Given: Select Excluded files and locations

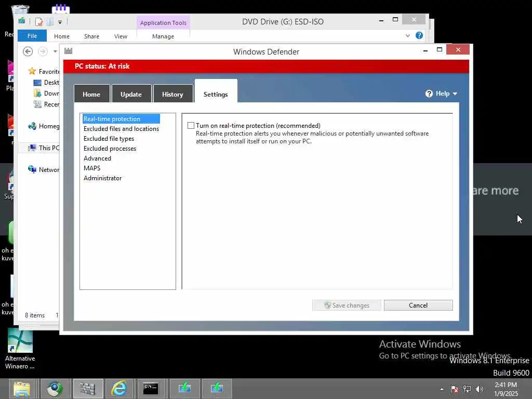Looking at the screenshot, I should (121, 129).
